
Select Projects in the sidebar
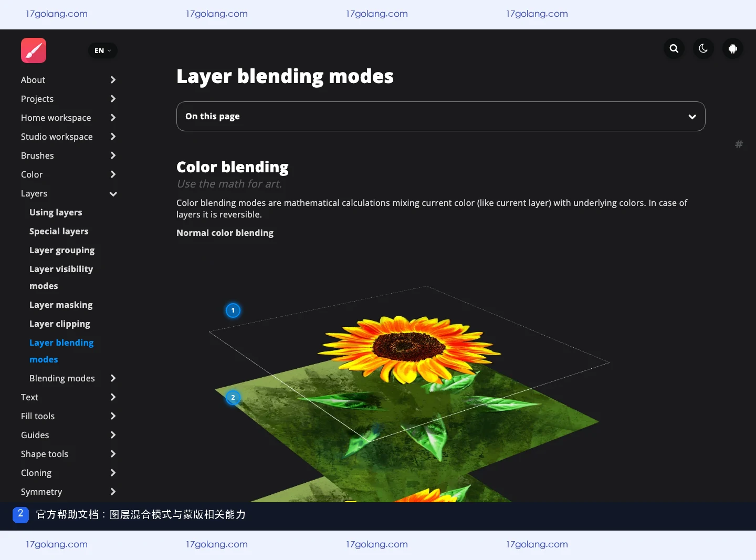click(x=37, y=99)
